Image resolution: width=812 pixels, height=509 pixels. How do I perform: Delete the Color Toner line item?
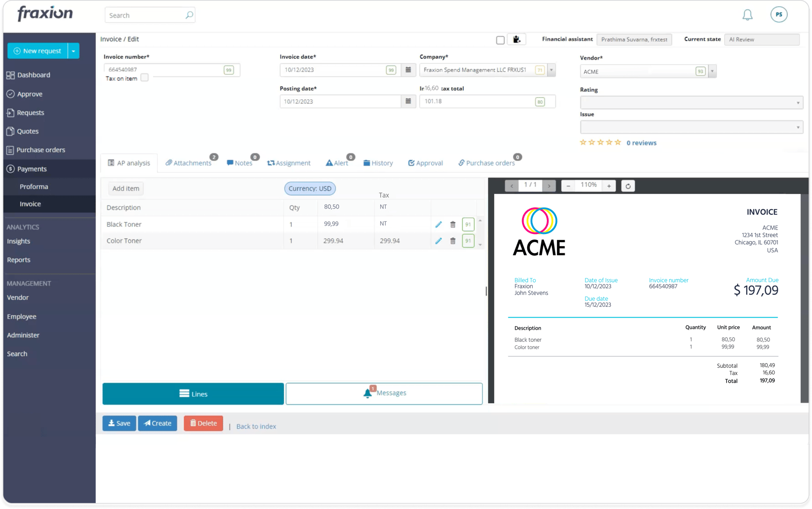[453, 241]
